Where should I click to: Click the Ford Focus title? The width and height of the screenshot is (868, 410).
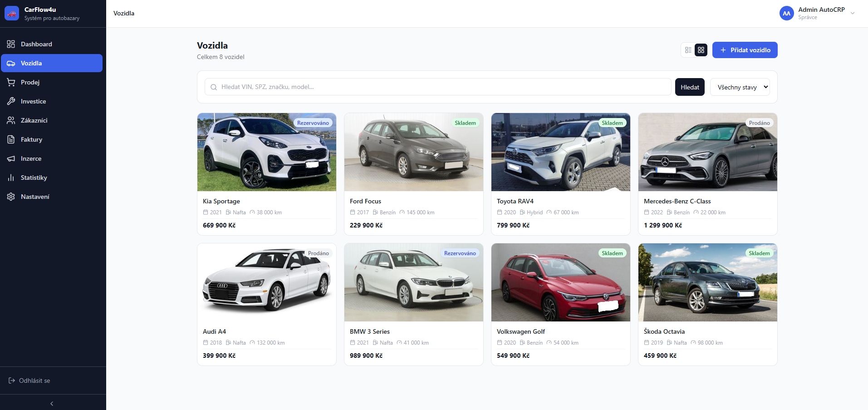[x=365, y=201]
